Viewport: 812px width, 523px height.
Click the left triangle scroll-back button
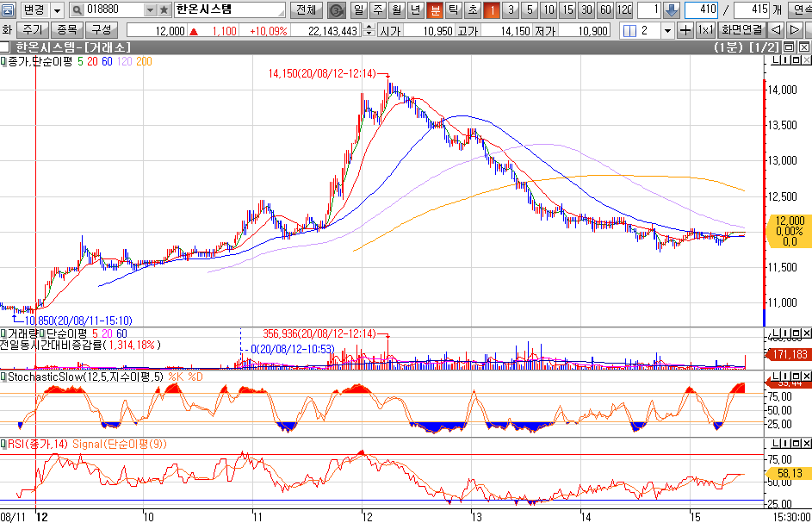[776, 30]
